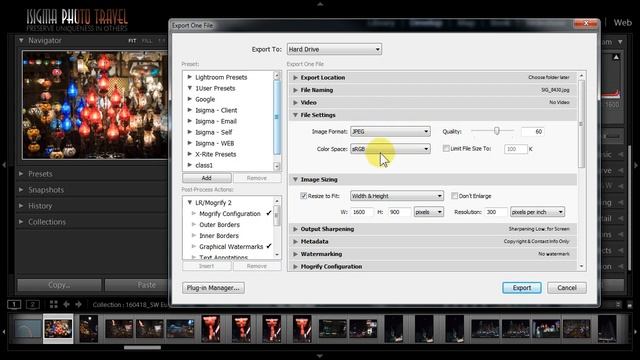Select Graphical Watermarks post-process action

click(x=231, y=247)
